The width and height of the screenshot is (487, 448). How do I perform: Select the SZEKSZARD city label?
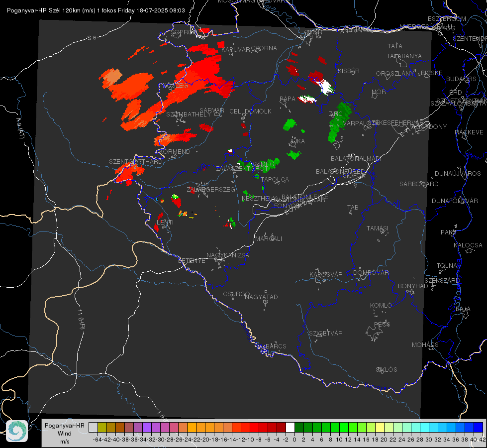[x=442, y=280]
